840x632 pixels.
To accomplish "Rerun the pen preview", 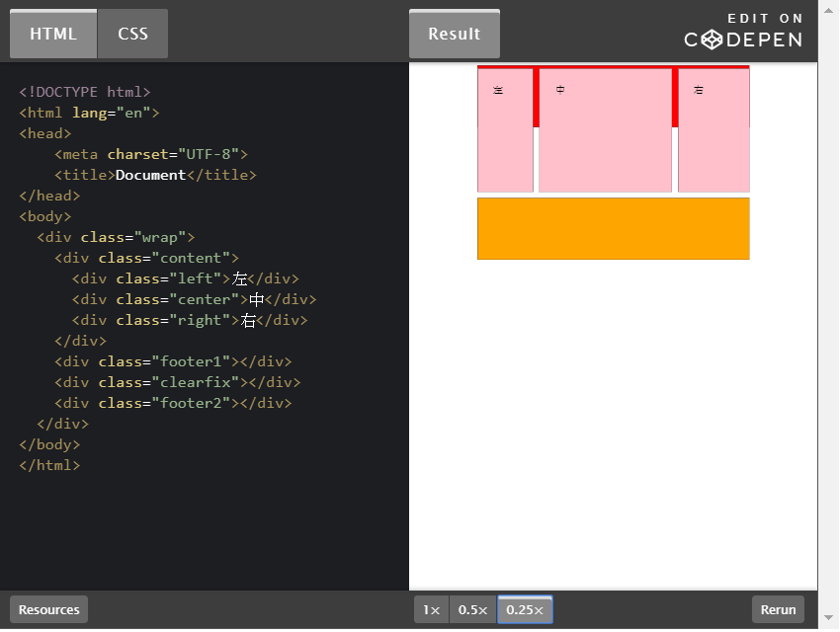I will coord(778,609).
